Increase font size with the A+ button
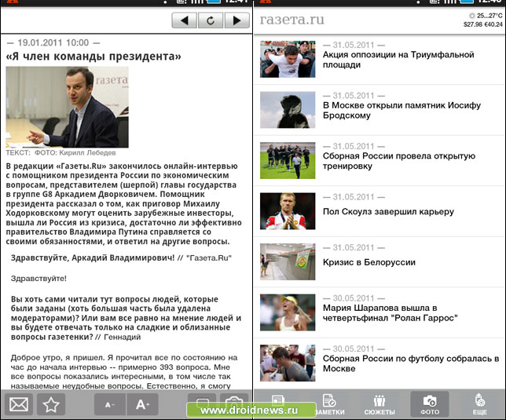Viewport: 506px width, 420px height. (x=142, y=404)
